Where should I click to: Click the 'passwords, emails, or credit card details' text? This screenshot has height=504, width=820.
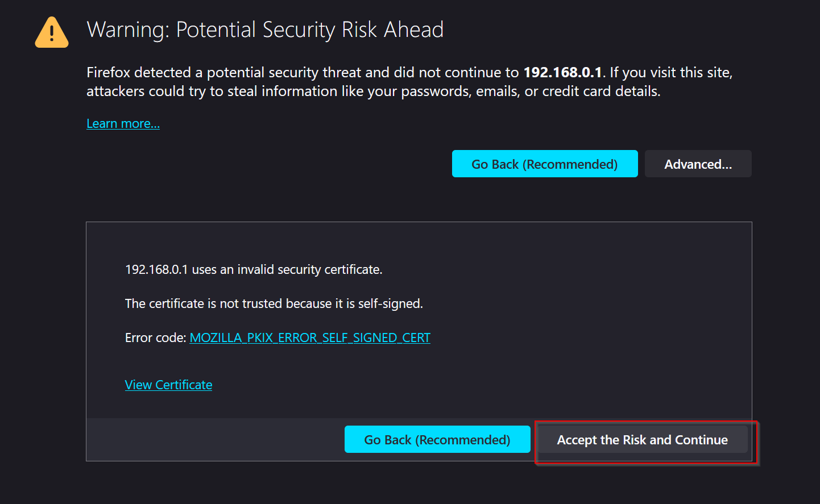click(531, 91)
